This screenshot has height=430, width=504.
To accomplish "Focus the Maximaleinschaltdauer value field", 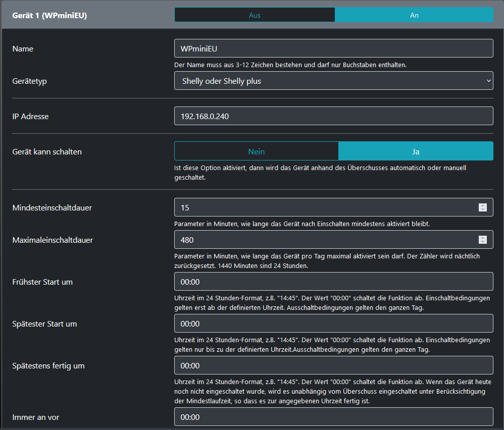I will 323,240.
